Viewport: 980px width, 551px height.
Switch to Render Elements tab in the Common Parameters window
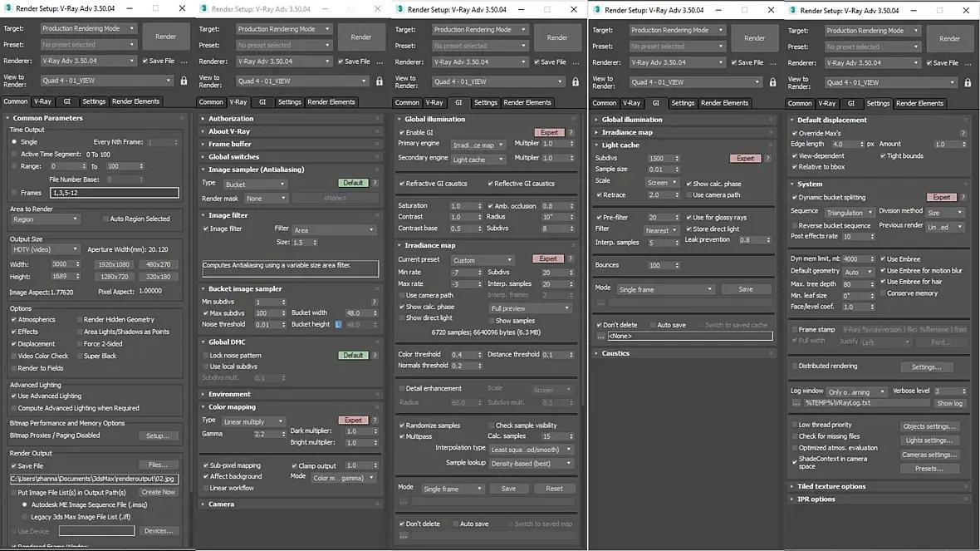(135, 101)
